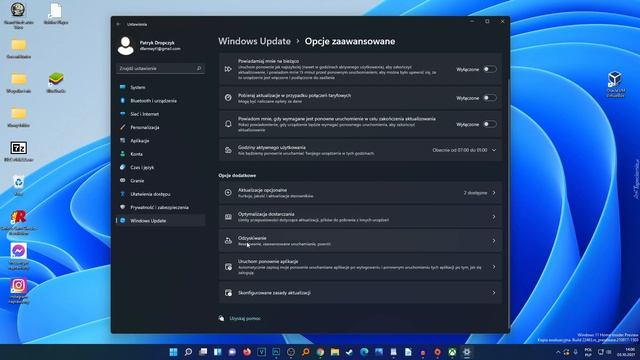Toggle restart-required notification switch
Viewport: 640px width, 360px height.
[490, 124]
